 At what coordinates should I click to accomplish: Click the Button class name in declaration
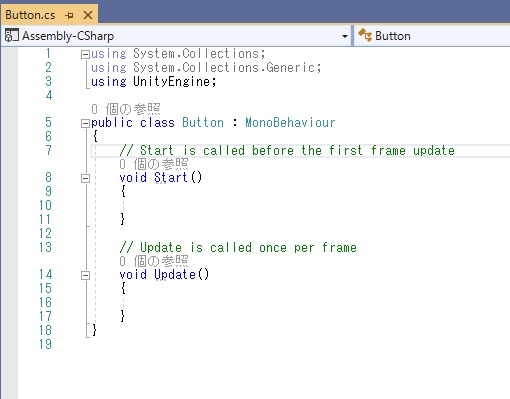click(203, 123)
